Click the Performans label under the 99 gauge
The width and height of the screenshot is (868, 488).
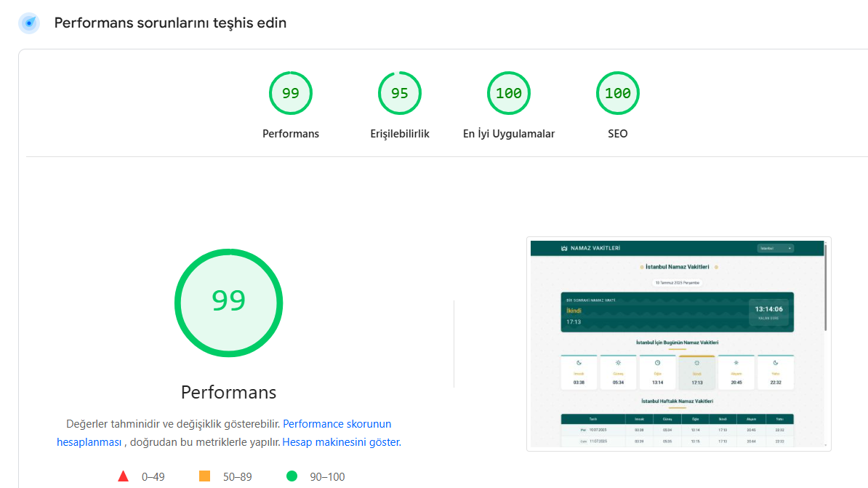click(291, 134)
